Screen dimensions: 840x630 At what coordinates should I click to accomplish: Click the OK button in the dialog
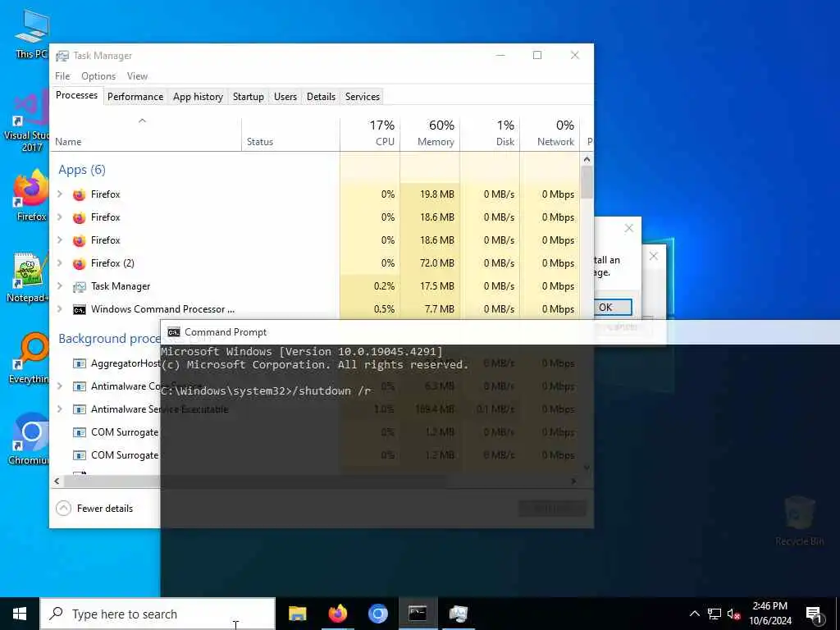(x=613, y=307)
